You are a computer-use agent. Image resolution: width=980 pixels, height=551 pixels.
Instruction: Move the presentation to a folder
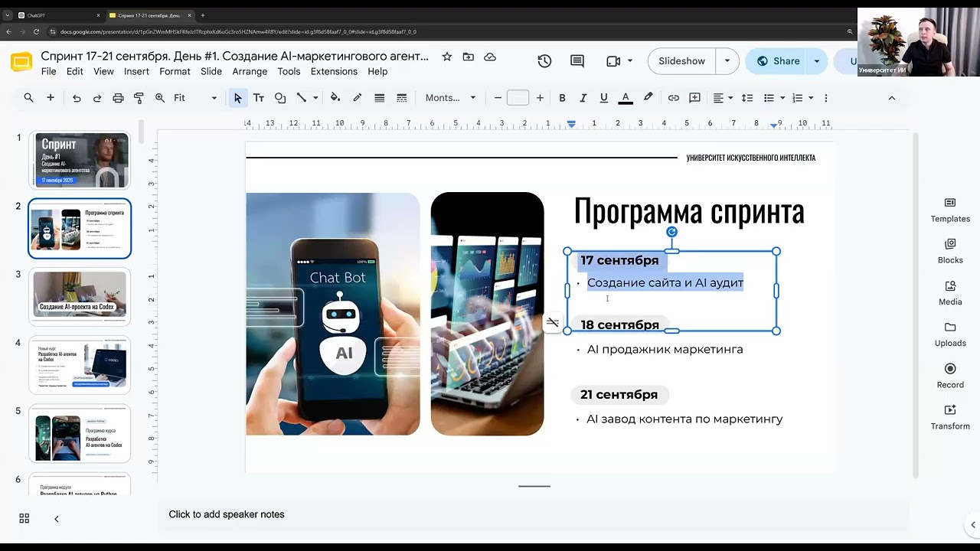(469, 57)
